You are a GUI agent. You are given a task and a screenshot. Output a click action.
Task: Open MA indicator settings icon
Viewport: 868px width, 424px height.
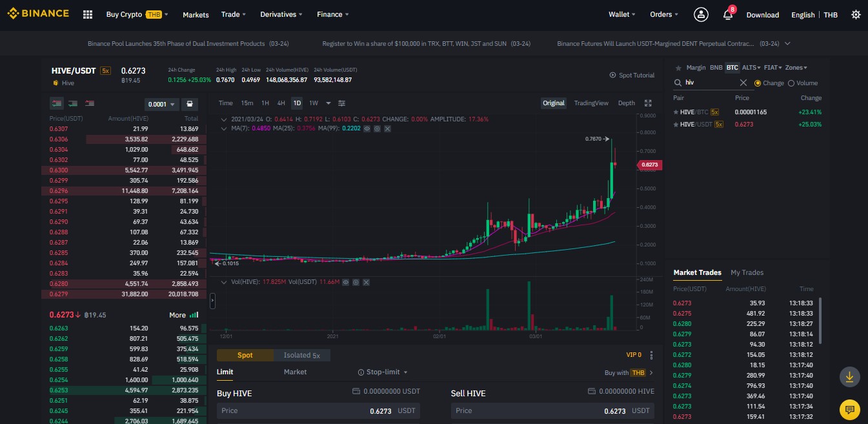point(377,128)
